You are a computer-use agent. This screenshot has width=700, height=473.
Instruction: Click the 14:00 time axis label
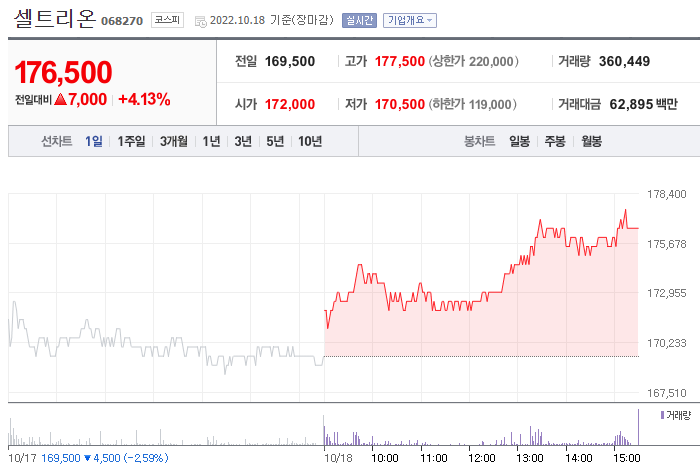[x=579, y=458]
